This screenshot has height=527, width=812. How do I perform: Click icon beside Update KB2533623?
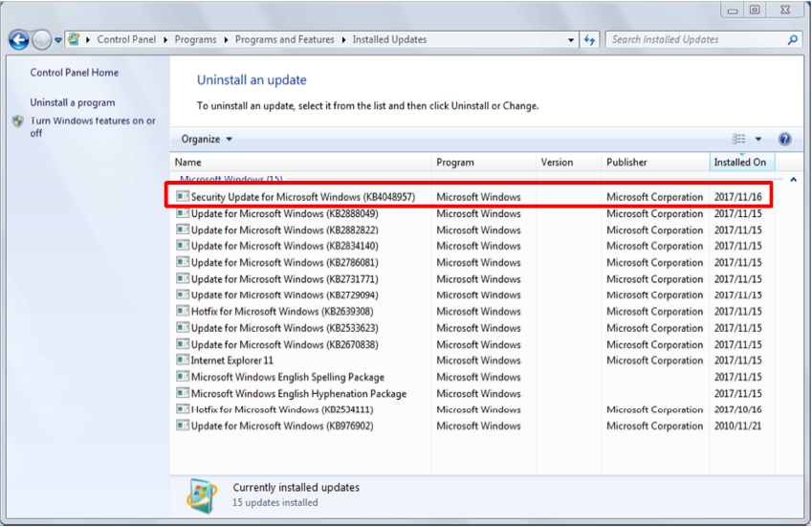(x=183, y=328)
